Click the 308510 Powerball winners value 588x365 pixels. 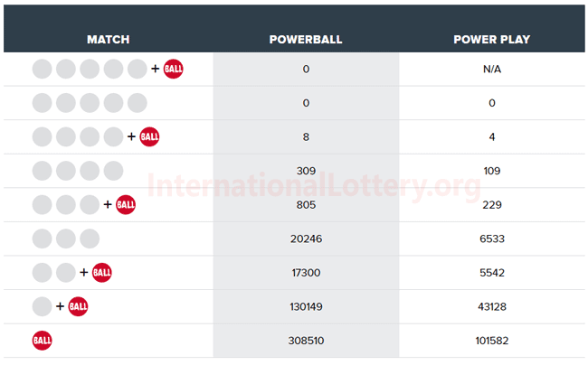coord(306,341)
